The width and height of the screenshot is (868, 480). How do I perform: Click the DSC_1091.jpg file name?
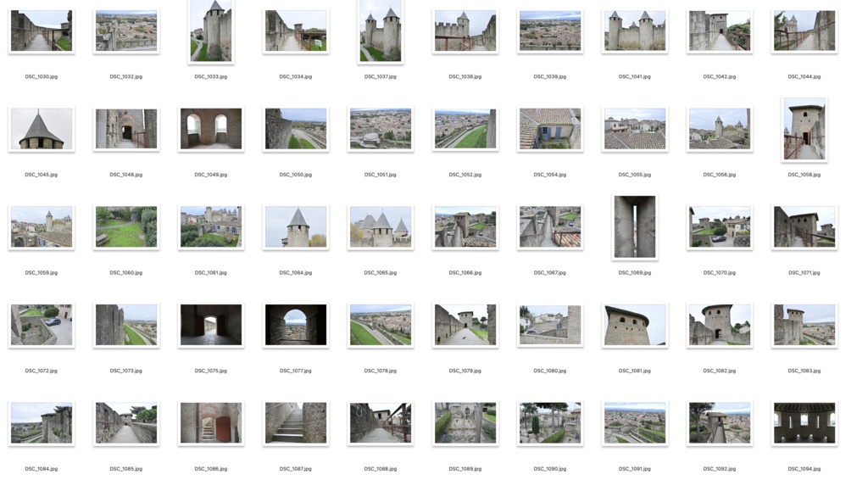point(634,469)
